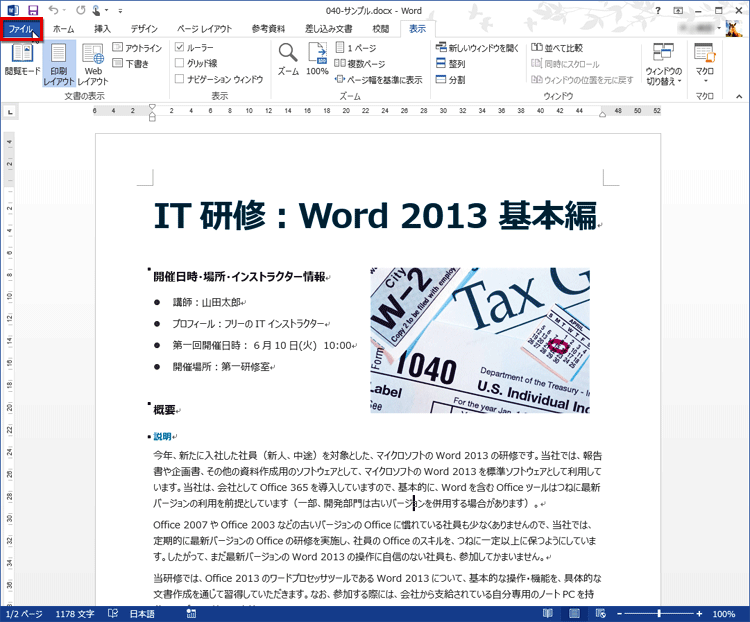
Task: Click the zoom slider handle
Action: pyautogui.click(x=659, y=614)
